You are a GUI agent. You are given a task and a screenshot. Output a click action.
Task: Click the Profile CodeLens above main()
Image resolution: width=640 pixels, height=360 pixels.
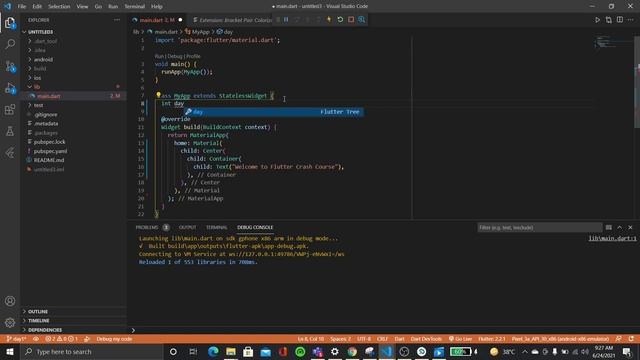point(193,56)
